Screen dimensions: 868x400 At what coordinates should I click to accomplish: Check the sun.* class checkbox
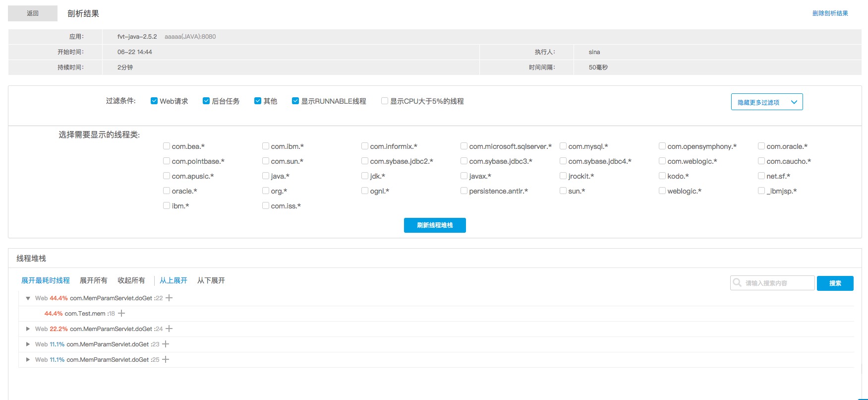[563, 191]
